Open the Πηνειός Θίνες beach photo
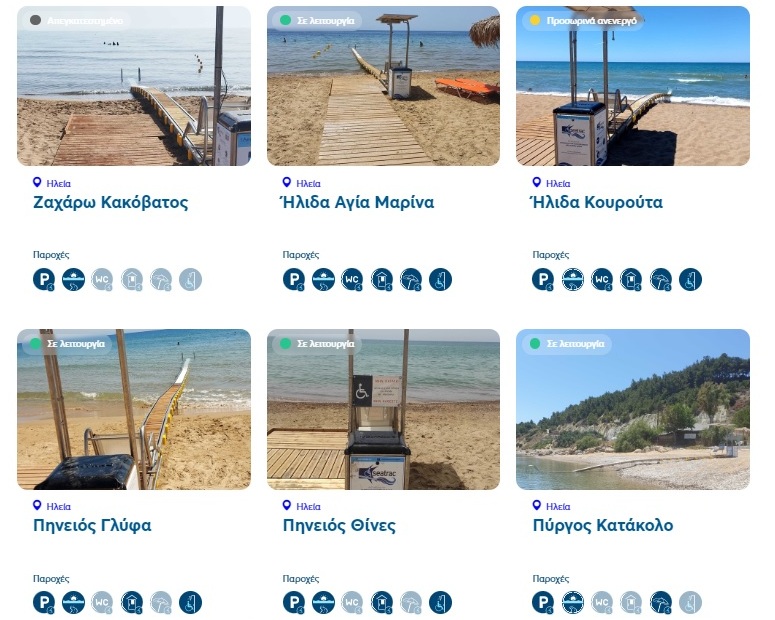The width and height of the screenshot is (775, 620). point(383,409)
